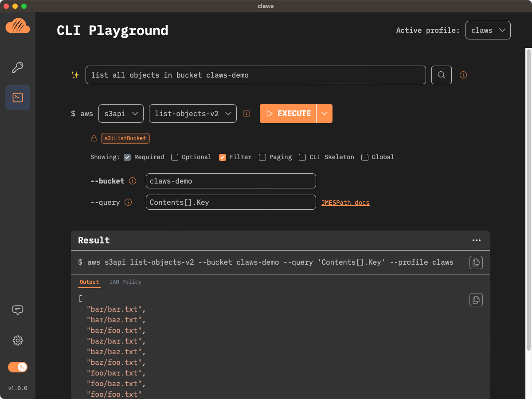This screenshot has height=399, width=532.
Task: Check the Paging checkbox
Action: pyautogui.click(x=262, y=157)
